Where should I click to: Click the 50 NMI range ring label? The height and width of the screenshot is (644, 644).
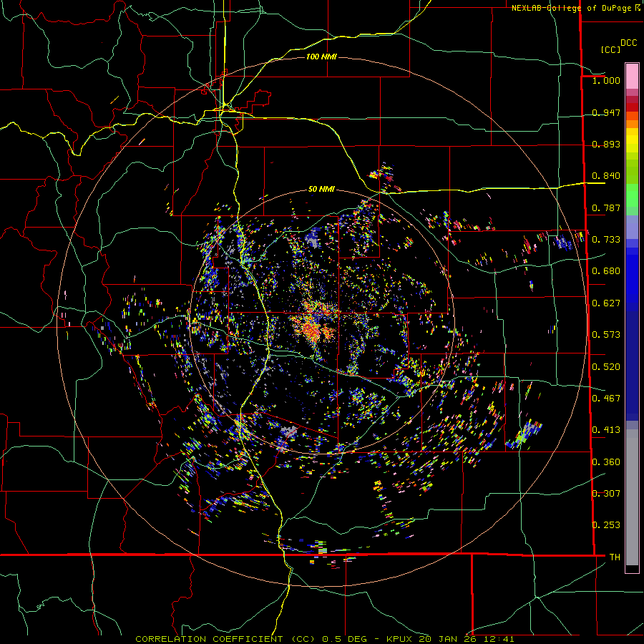(x=321, y=190)
